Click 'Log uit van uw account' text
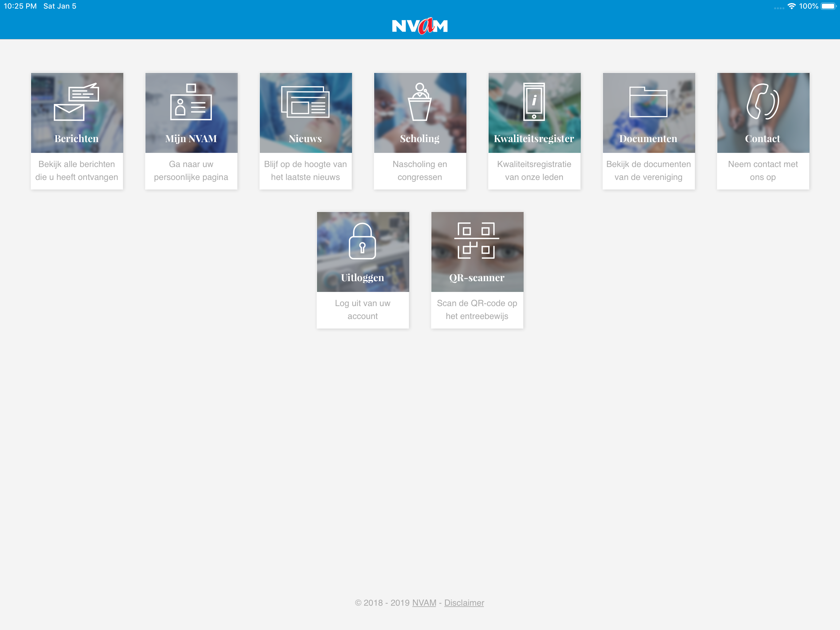 click(362, 310)
